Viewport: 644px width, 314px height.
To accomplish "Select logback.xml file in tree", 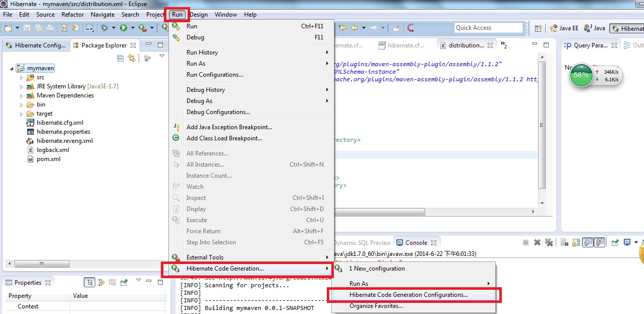I will pyautogui.click(x=52, y=150).
